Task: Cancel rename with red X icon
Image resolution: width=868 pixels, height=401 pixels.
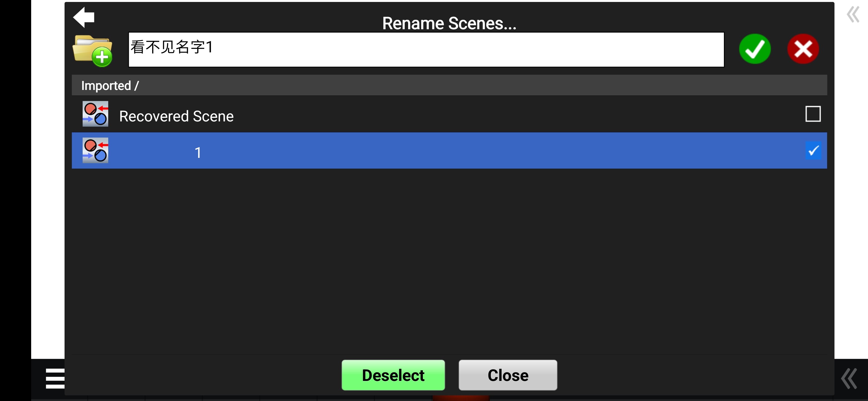Action: [x=803, y=49]
